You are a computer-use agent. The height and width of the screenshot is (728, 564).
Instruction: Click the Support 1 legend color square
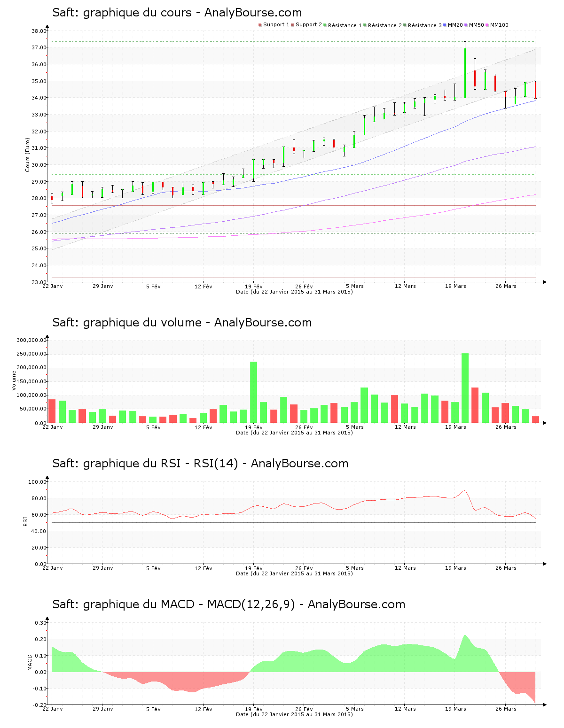click(260, 25)
